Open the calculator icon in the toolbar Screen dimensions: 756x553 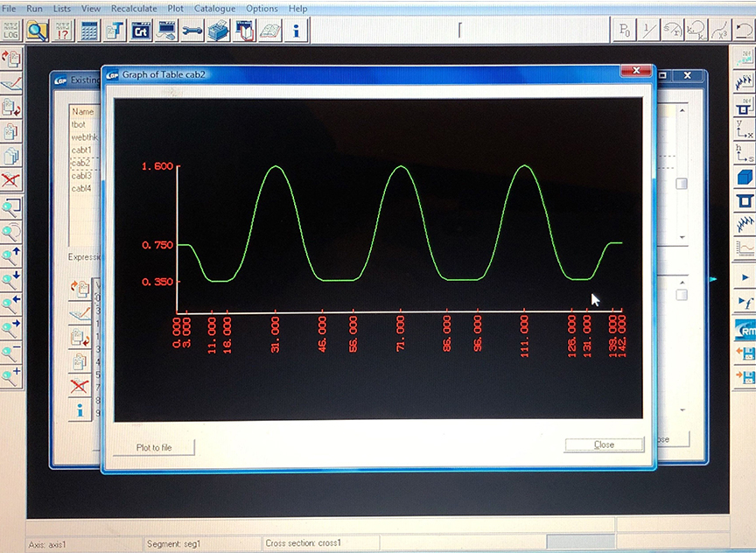pos(88,31)
